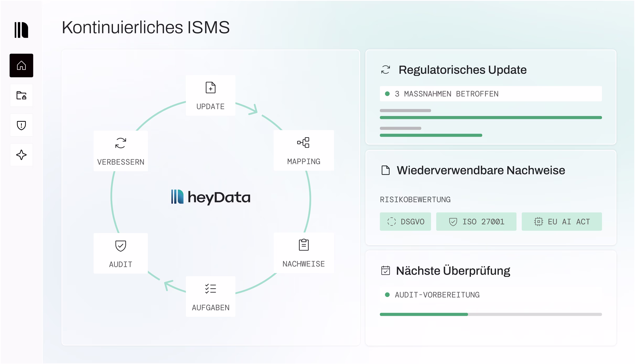Click the AUDIT-VORBEREITUNG text
The image size is (635, 364).
[x=437, y=295]
